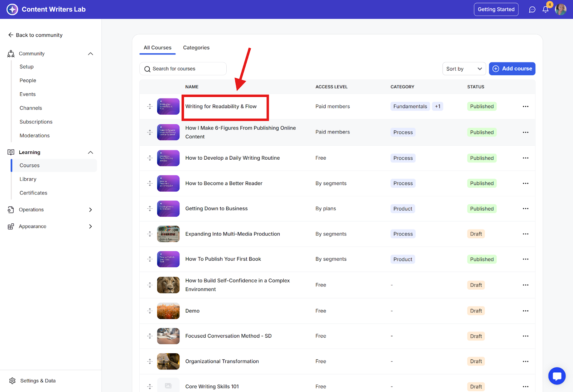Collapse the Community sidebar section
This screenshot has height=392, width=573.
coord(91,54)
